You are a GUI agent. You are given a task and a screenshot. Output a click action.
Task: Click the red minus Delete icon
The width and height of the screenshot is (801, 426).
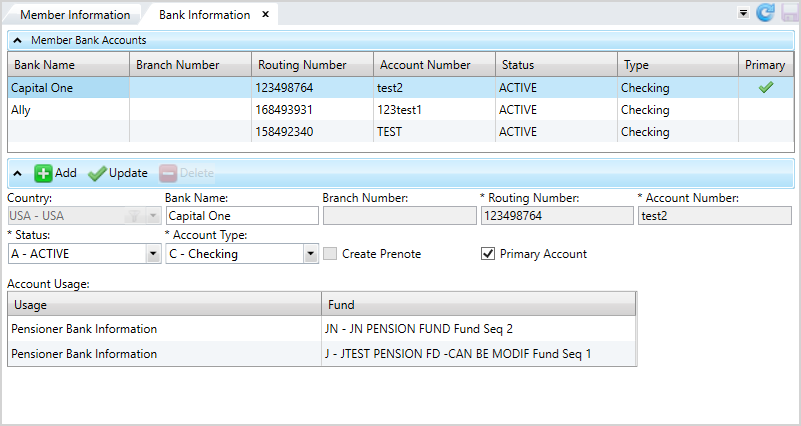pyautogui.click(x=167, y=173)
